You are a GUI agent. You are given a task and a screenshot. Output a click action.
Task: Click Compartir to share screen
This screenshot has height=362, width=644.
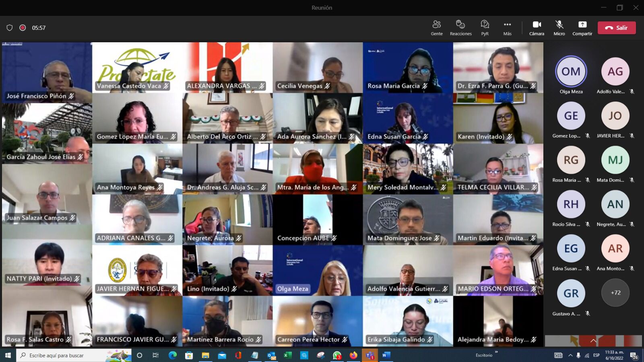582,28
